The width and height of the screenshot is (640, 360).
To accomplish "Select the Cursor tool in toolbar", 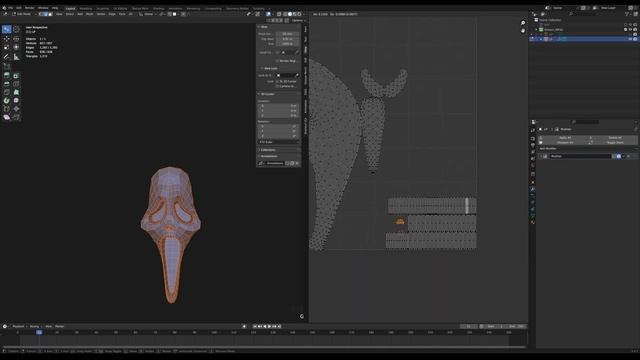I will pos(16,29).
